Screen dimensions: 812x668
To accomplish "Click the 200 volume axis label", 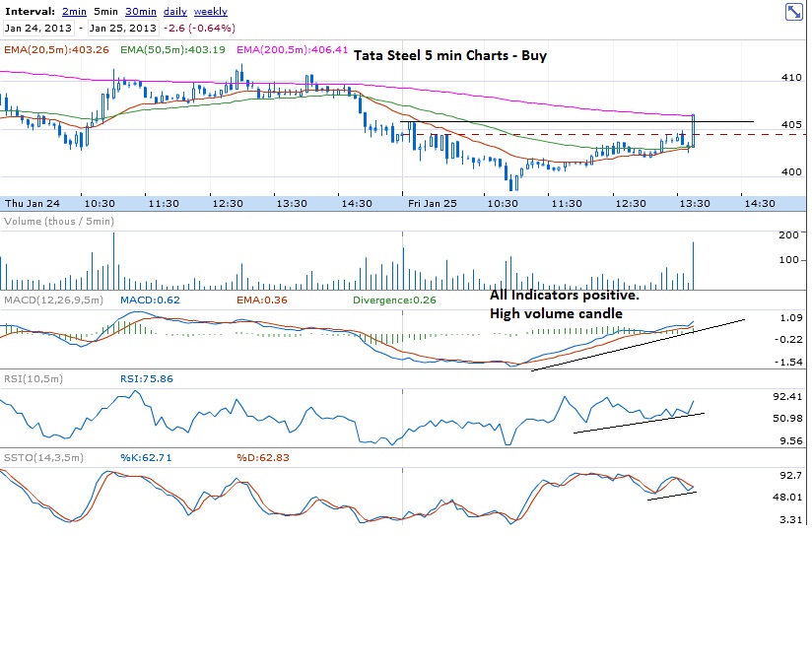I will coord(788,234).
